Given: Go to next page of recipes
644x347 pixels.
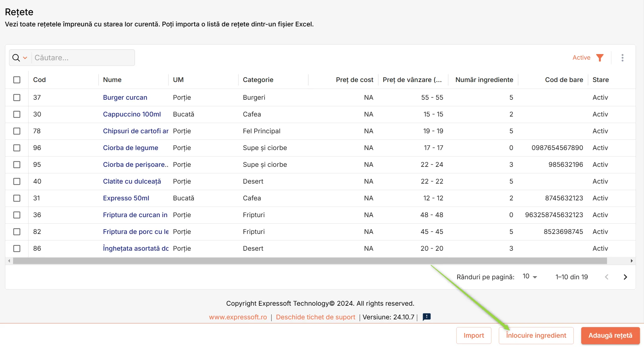Looking at the screenshot, I should coord(625,277).
